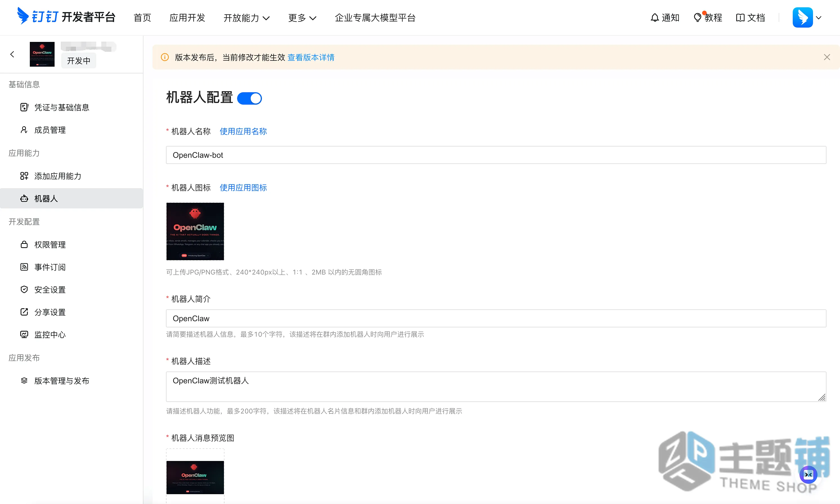This screenshot has height=504, width=840.
Task: Click the 使用应用图标 link
Action: [243, 188]
